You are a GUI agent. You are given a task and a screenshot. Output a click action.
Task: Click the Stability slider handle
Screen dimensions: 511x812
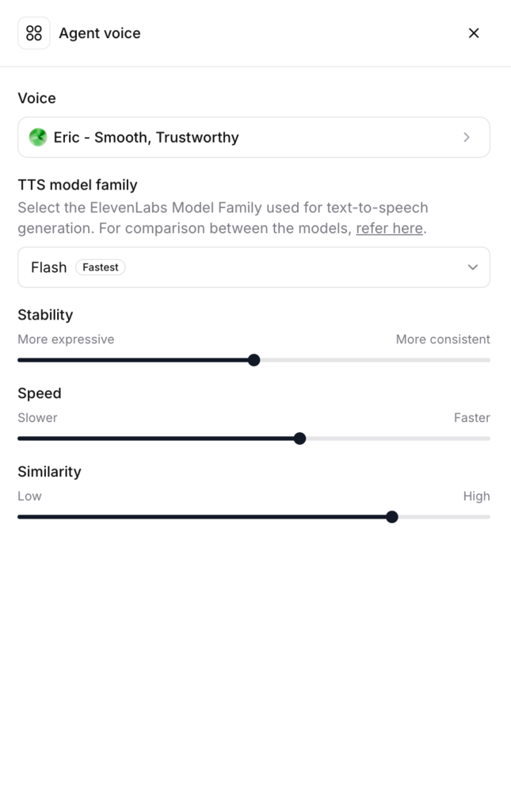pos(254,360)
